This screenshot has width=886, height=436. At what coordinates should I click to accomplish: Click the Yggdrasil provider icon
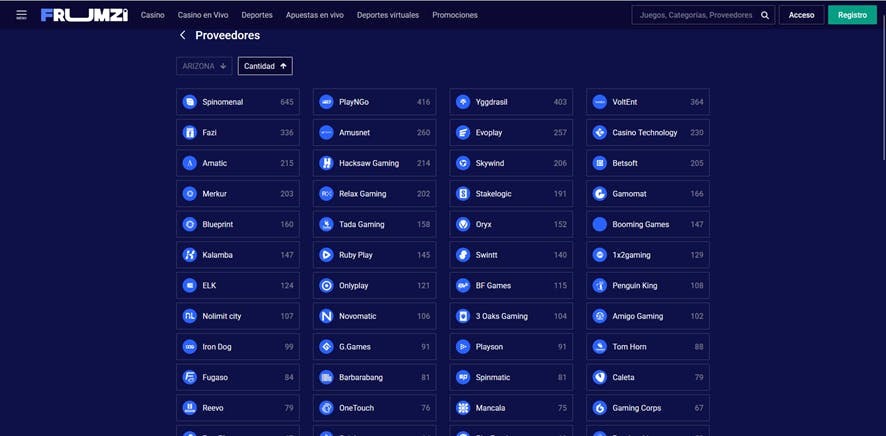click(x=463, y=102)
